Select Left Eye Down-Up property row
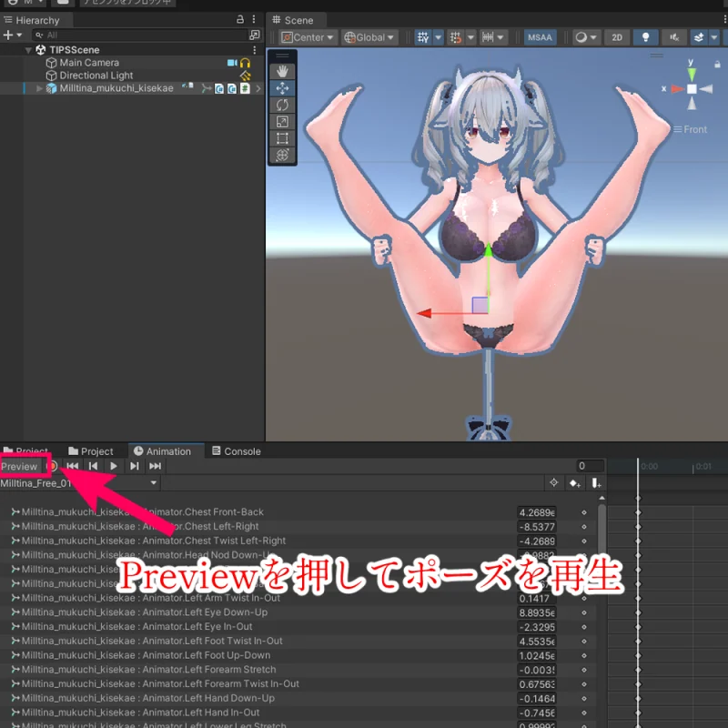The image size is (728, 728). coord(299,612)
